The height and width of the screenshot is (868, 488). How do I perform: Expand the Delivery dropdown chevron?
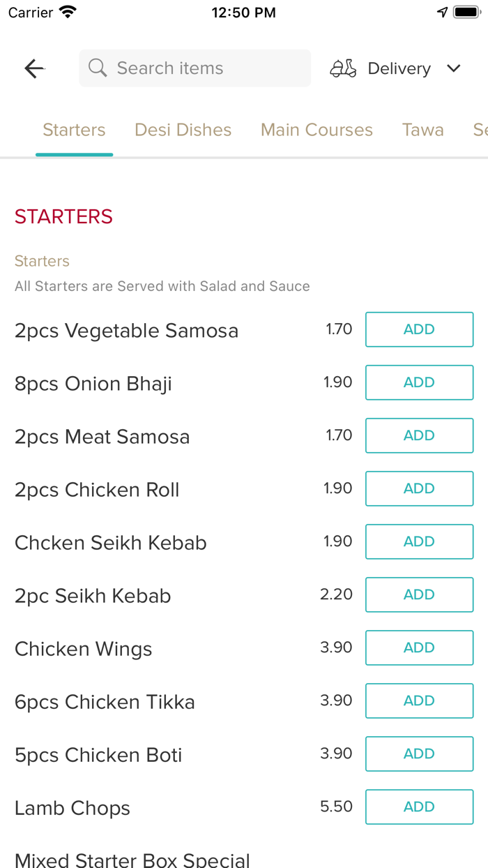coord(454,68)
